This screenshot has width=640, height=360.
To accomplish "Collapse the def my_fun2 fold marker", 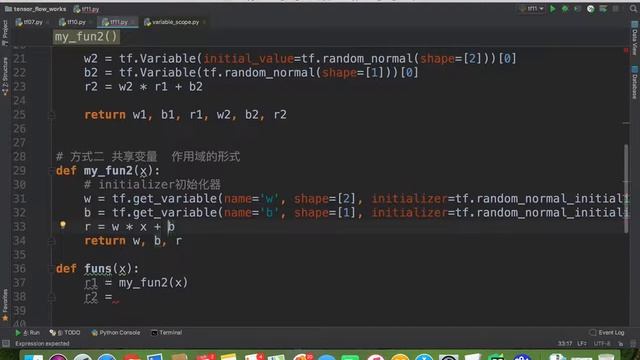I will [51, 171].
